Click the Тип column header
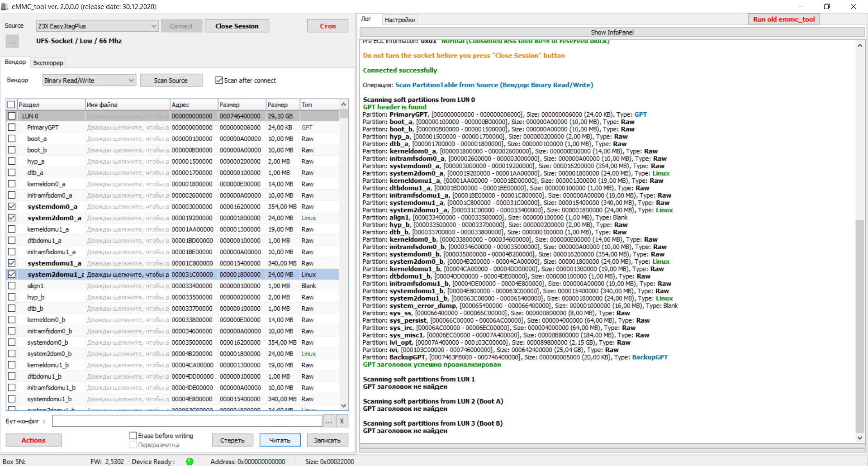 click(x=319, y=105)
